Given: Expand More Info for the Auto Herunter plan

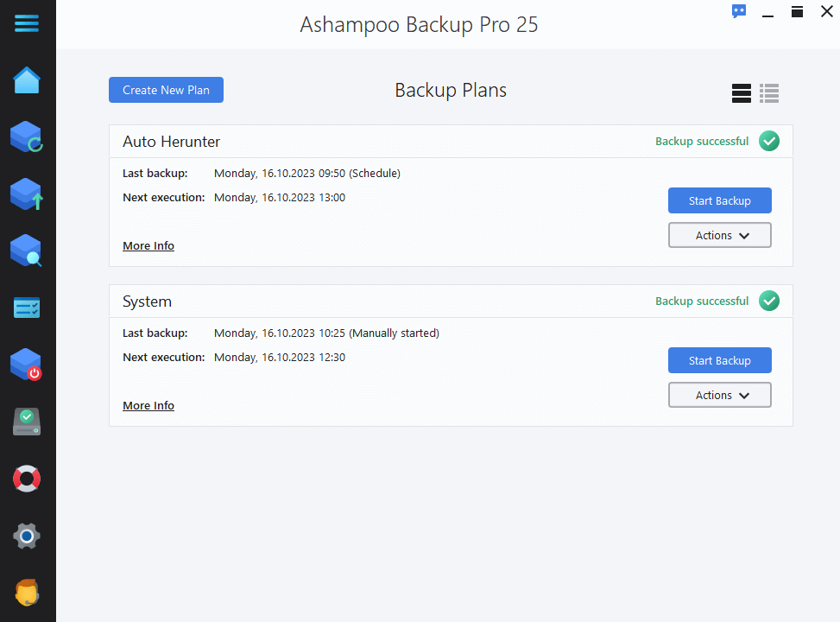Looking at the screenshot, I should point(148,245).
